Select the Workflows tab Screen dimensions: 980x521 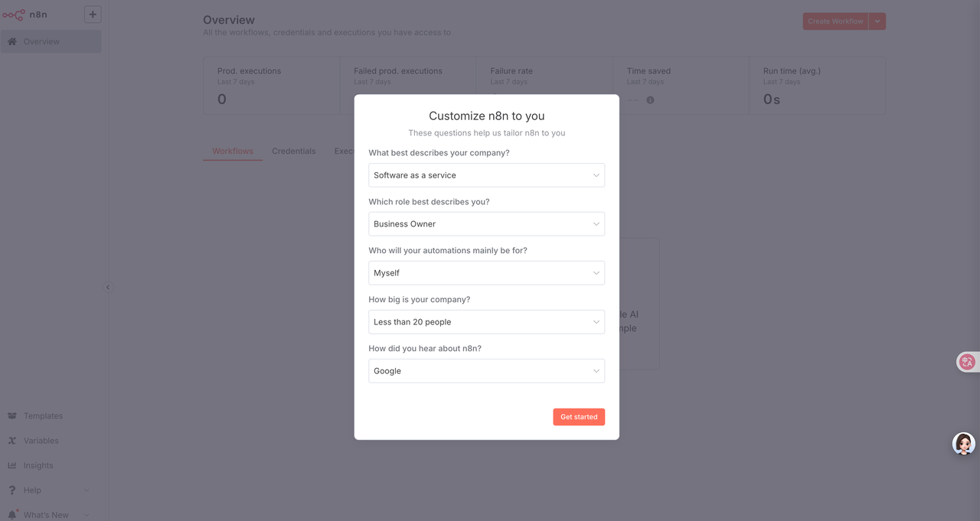click(233, 151)
